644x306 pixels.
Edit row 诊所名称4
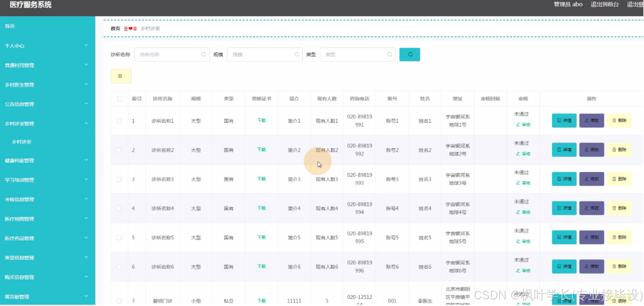pyautogui.click(x=592, y=208)
